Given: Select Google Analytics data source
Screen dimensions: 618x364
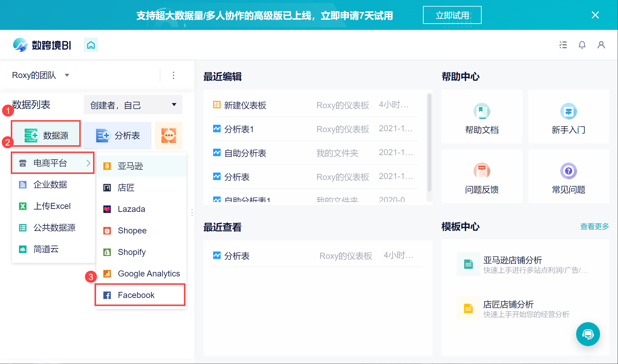Looking at the screenshot, I should point(149,273).
